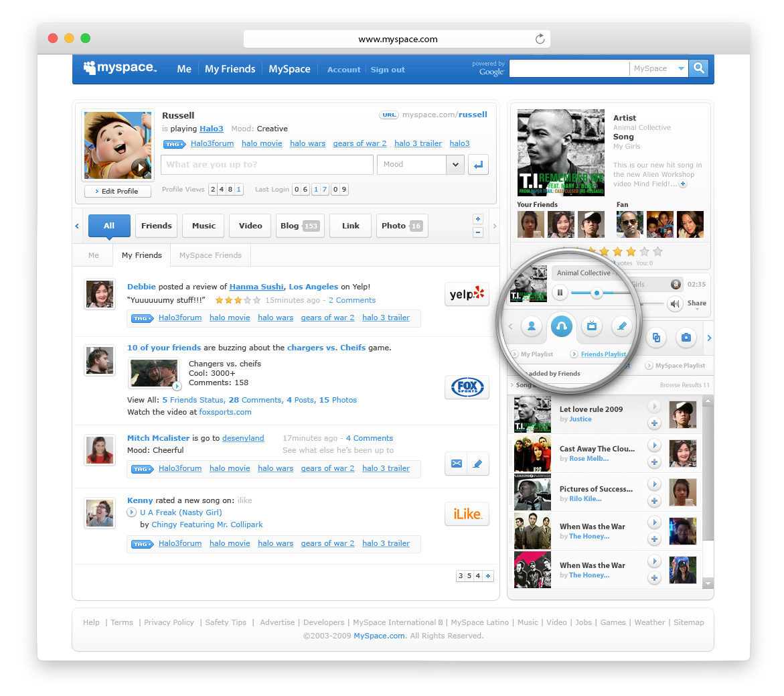Select the TV video icon in the widget bar
784x696 pixels.
pyautogui.click(x=591, y=326)
